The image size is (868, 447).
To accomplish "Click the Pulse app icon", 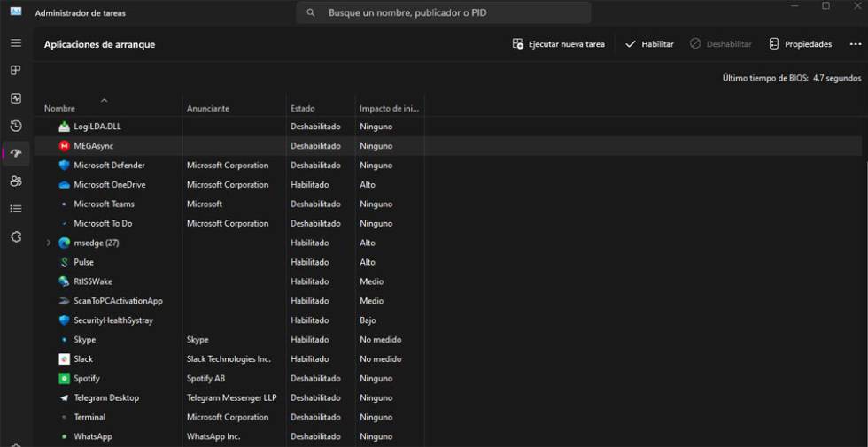I will pyautogui.click(x=64, y=262).
